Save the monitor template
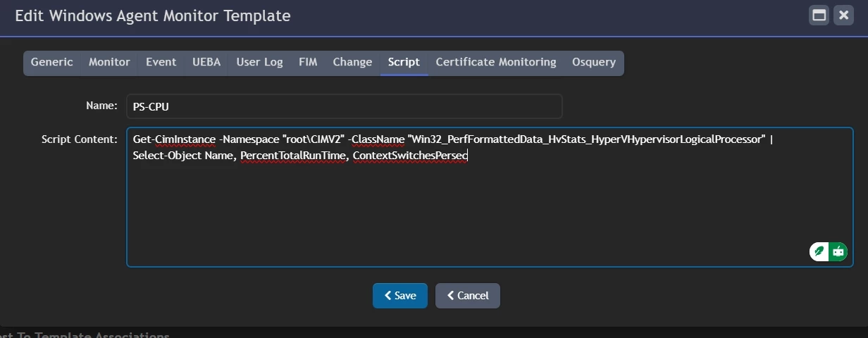This screenshot has height=338, width=868. (x=400, y=296)
